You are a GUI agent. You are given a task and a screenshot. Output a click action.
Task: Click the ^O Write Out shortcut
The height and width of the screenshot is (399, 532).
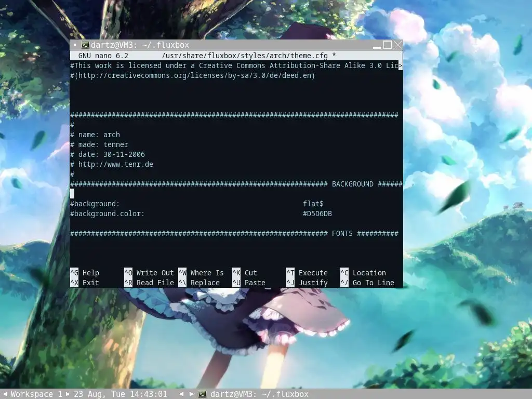149,273
